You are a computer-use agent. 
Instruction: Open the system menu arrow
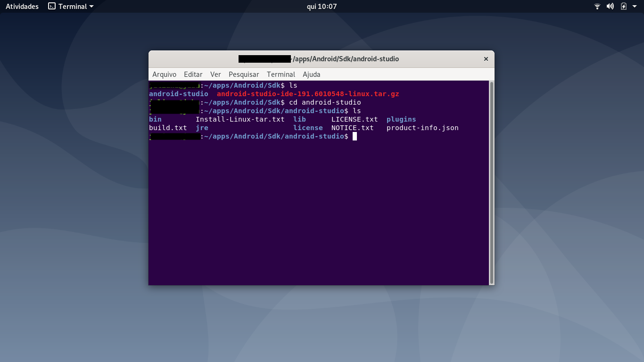634,6
